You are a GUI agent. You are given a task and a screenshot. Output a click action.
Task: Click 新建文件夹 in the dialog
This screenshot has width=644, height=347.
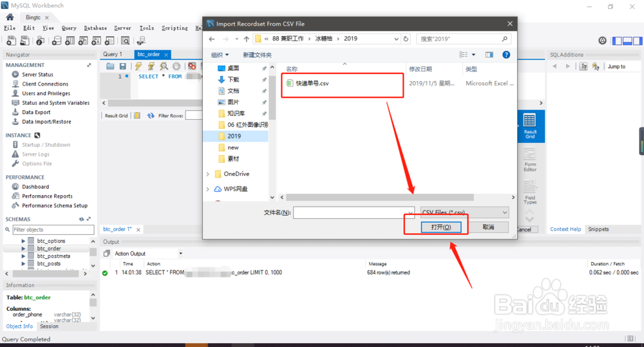(x=257, y=55)
